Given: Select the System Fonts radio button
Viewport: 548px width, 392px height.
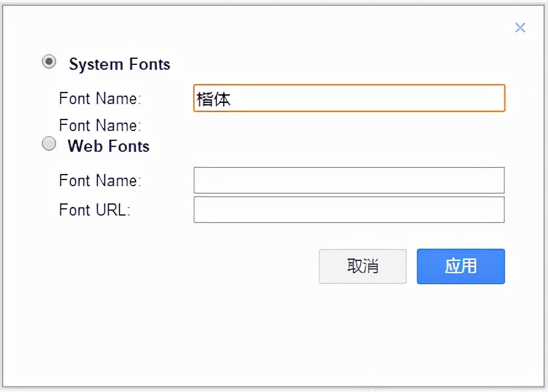Looking at the screenshot, I should 49,62.
